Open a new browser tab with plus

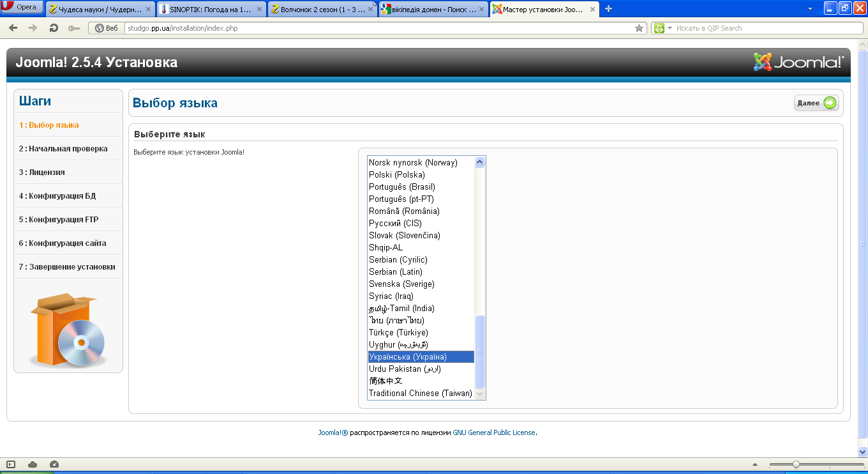pos(608,9)
